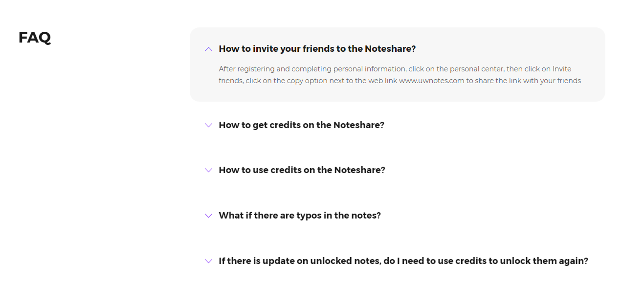Viewport: 644px width, 285px height.
Task: Open the question about updates on unlocked notes
Action: coord(403,261)
